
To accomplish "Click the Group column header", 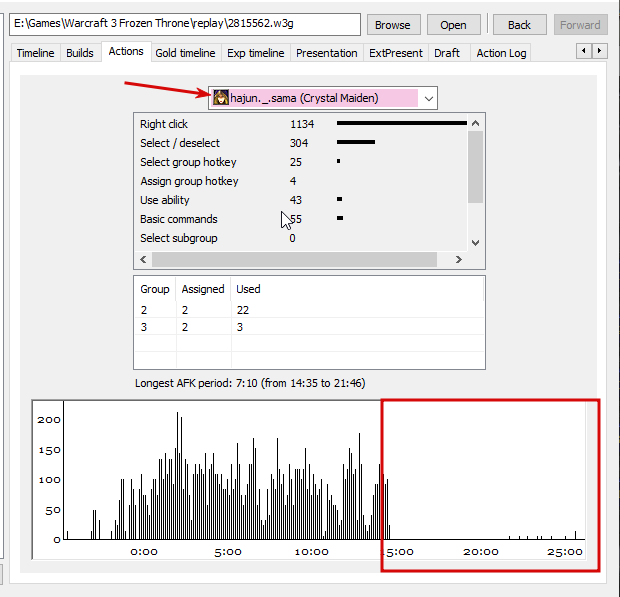I will click(x=155, y=289).
